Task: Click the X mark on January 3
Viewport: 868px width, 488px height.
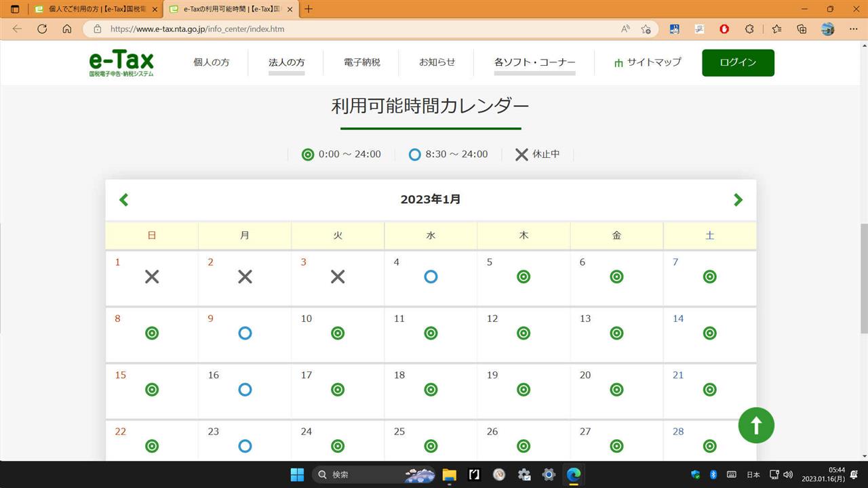Action: pyautogui.click(x=338, y=277)
